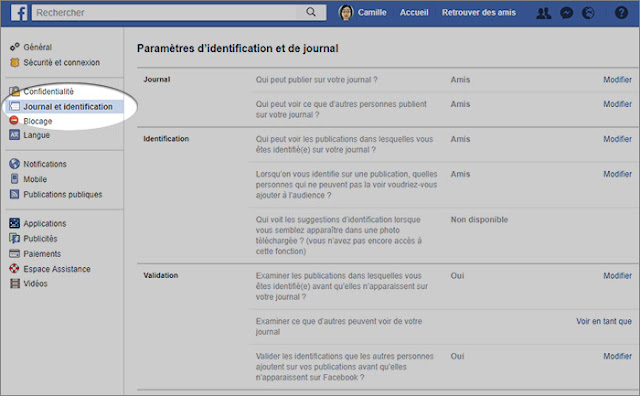640x396 pixels.
Task: Modifier review of posts identifying you
Action: 618,276
